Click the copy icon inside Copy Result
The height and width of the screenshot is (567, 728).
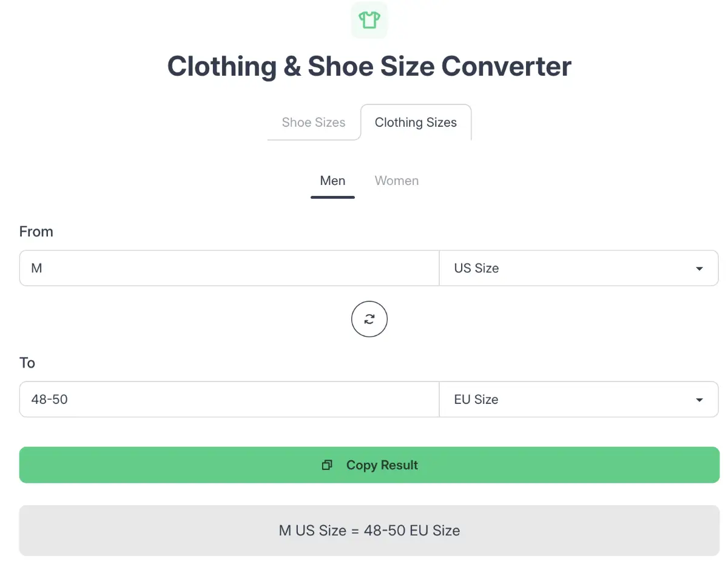pos(327,465)
